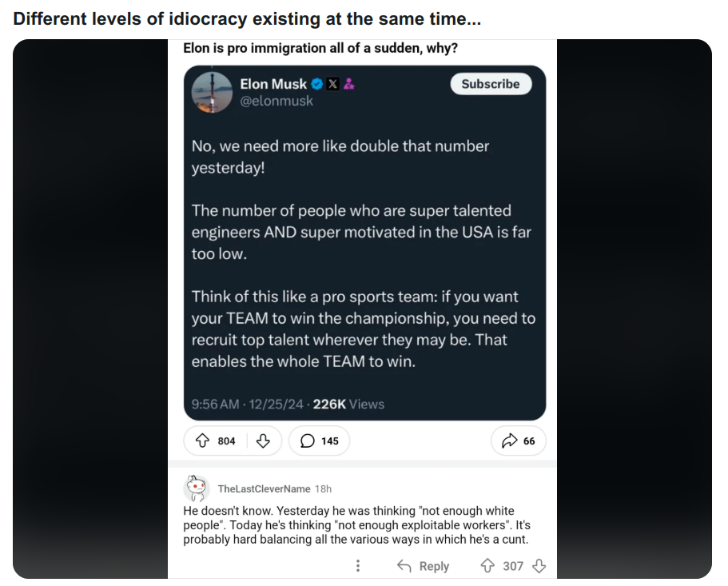Image resolution: width=728 pixels, height=586 pixels.
Task: Downvote the comment with 307 votes
Action: click(x=539, y=565)
